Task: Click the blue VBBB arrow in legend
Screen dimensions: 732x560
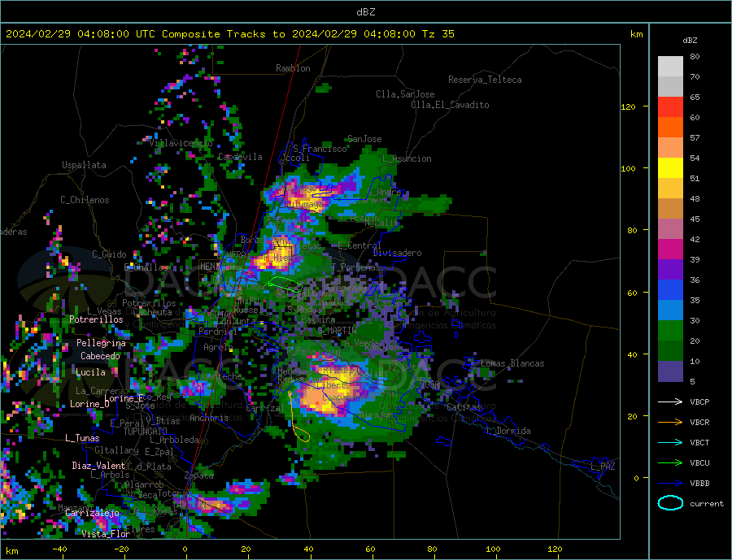Action: coord(670,484)
